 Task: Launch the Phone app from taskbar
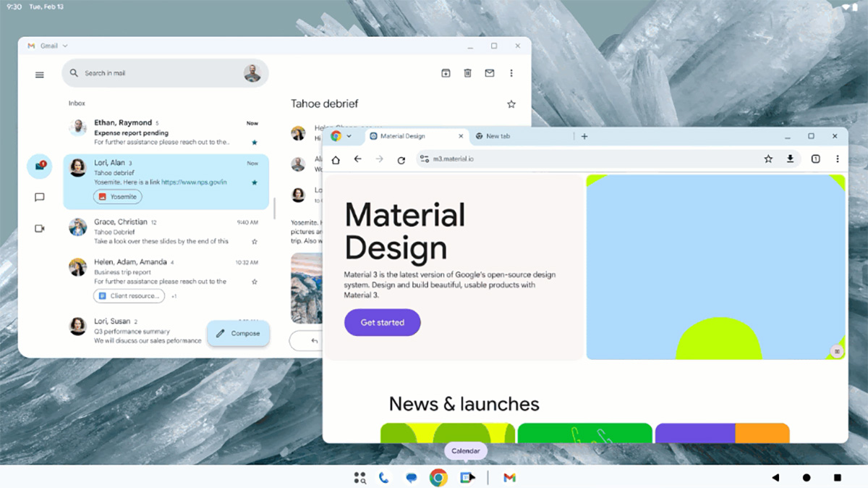383,478
